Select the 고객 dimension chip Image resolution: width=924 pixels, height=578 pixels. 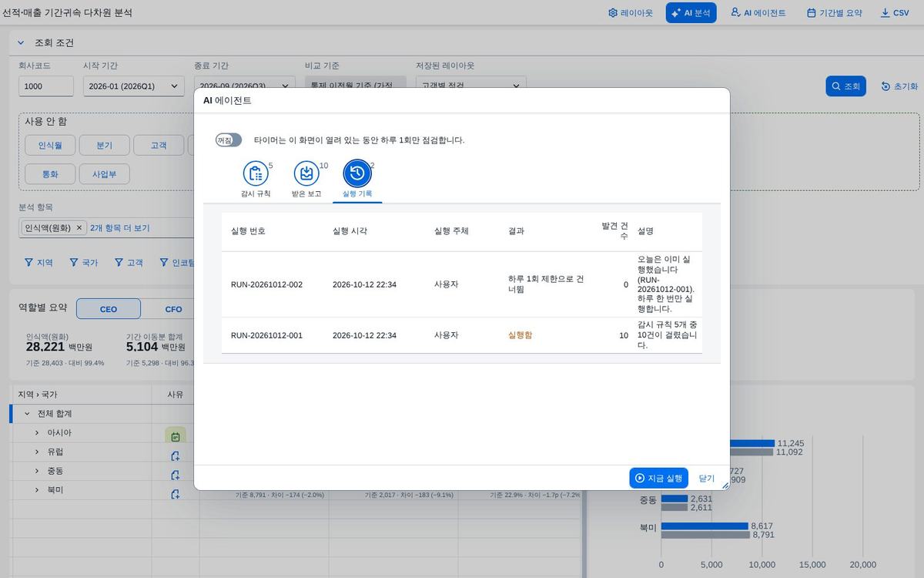(x=159, y=145)
